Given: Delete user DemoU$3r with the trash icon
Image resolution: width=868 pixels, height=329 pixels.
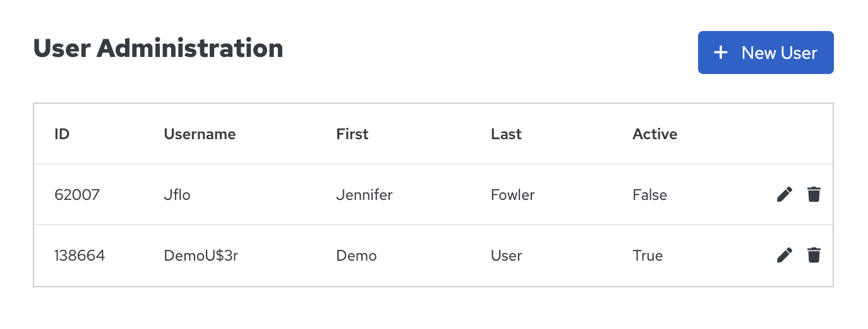Looking at the screenshot, I should [814, 255].
